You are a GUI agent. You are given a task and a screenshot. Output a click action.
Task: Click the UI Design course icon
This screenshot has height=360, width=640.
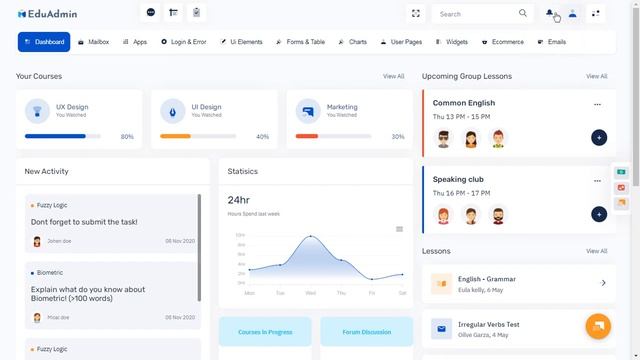click(x=173, y=111)
